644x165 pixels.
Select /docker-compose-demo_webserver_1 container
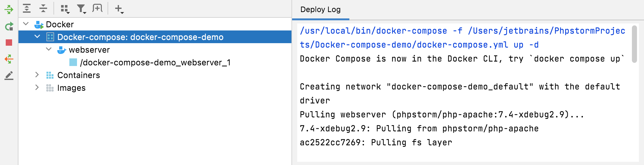155,62
